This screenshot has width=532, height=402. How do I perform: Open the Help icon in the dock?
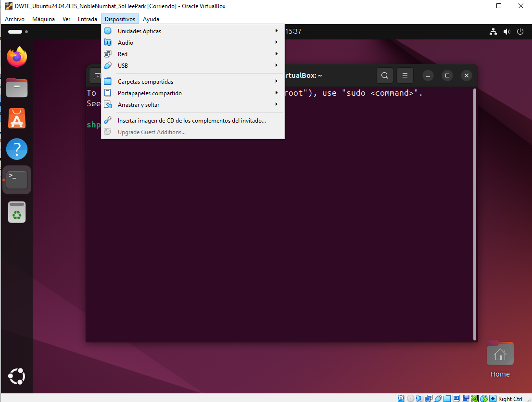click(x=17, y=149)
